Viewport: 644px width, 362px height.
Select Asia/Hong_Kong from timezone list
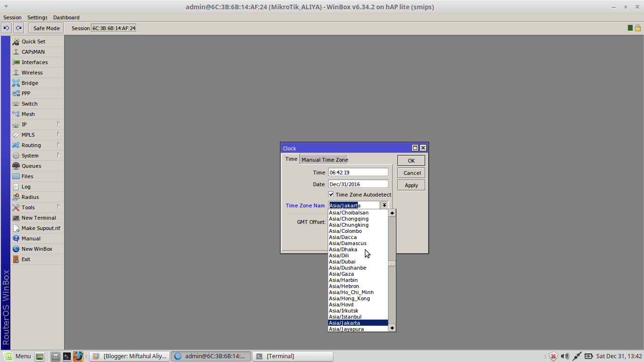tap(358, 298)
